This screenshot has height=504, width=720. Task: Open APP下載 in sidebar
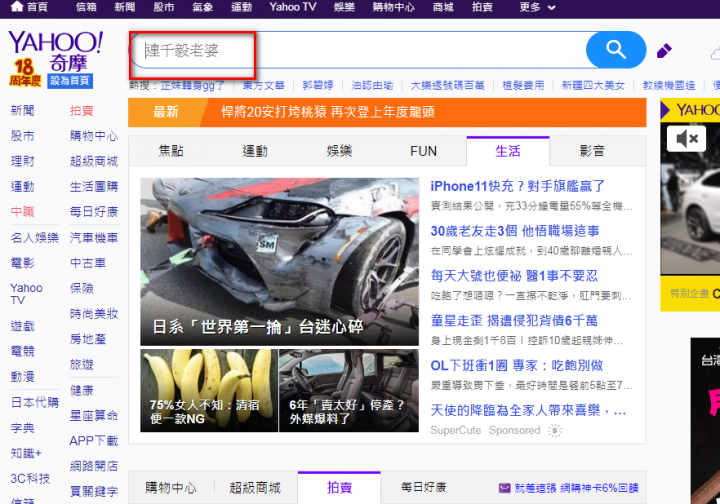(94, 441)
